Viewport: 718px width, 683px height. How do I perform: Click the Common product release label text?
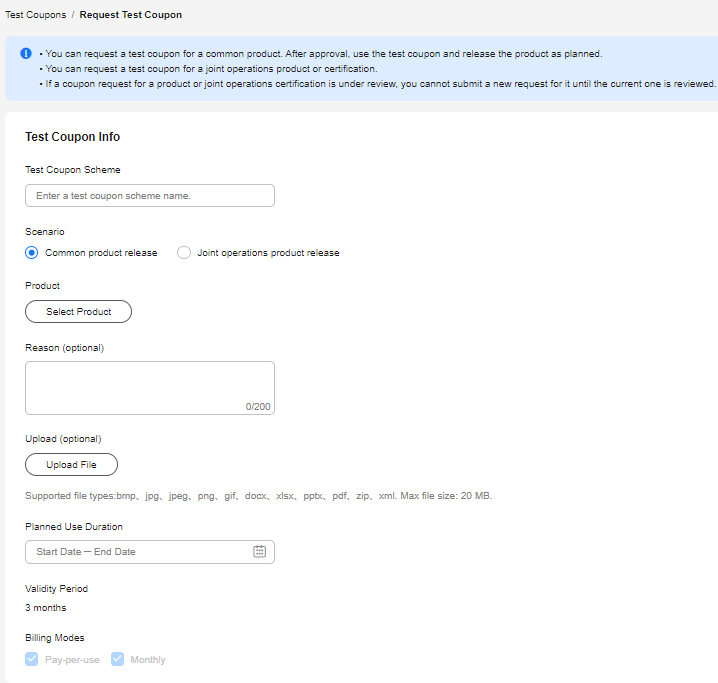pos(101,253)
